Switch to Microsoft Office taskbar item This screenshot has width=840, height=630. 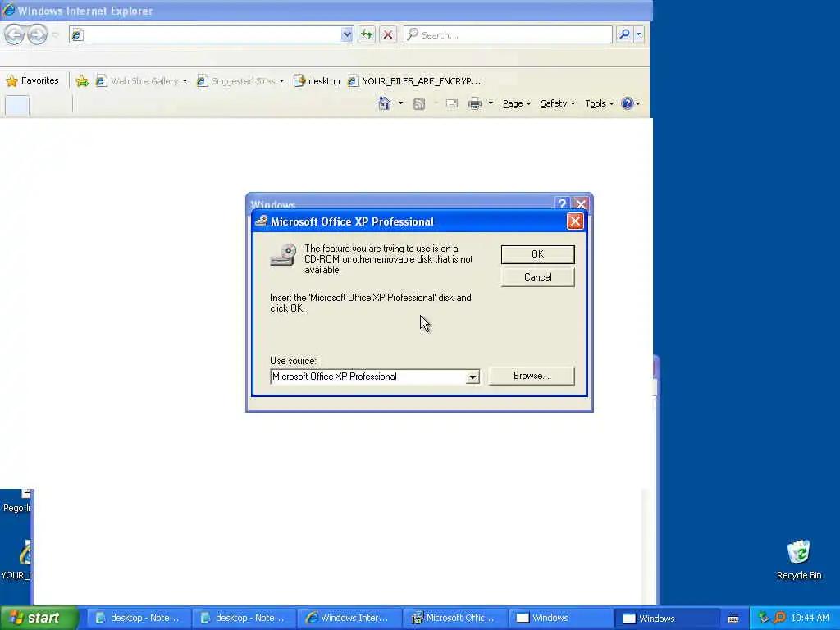[453, 619]
